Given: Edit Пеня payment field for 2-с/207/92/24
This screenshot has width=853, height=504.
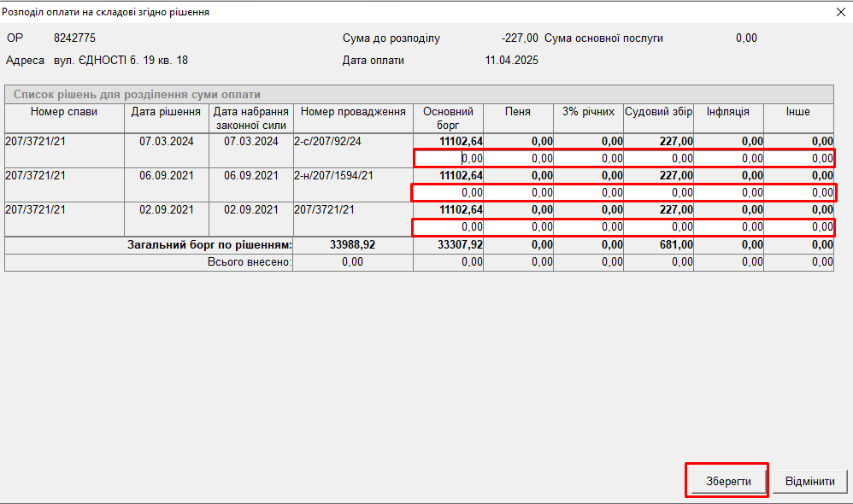Looking at the screenshot, I should pos(519,158).
